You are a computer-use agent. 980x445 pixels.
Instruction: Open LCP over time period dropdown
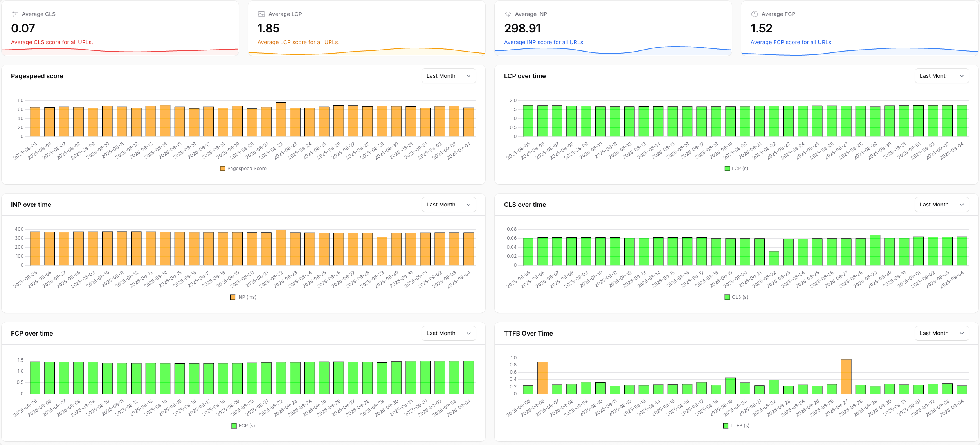pos(942,76)
